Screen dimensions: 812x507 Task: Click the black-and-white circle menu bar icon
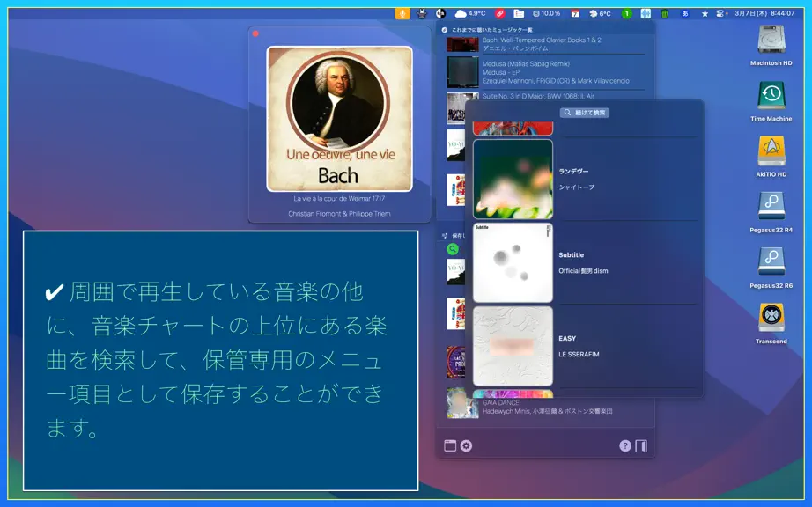440,13
